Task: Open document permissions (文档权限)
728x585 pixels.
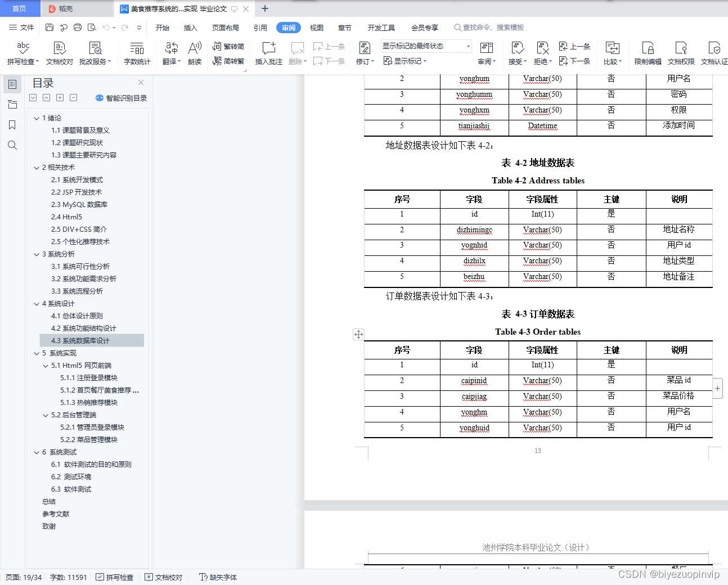Action: click(x=681, y=53)
